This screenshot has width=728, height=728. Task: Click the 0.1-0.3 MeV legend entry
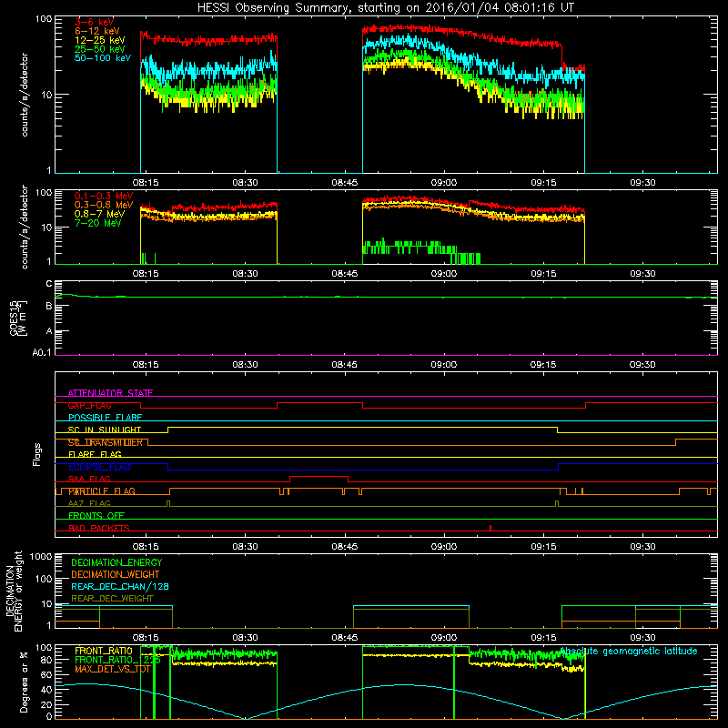(x=104, y=196)
